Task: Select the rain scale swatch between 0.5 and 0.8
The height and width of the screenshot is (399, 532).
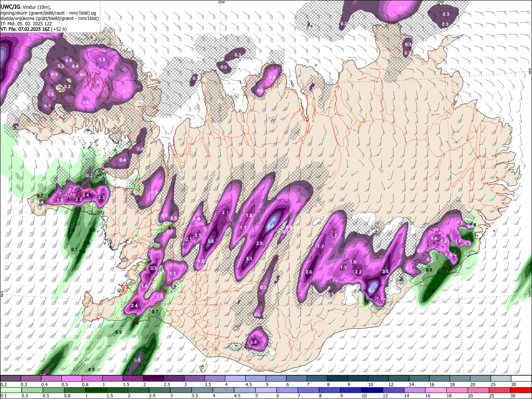Action: pyautogui.click(x=53, y=390)
